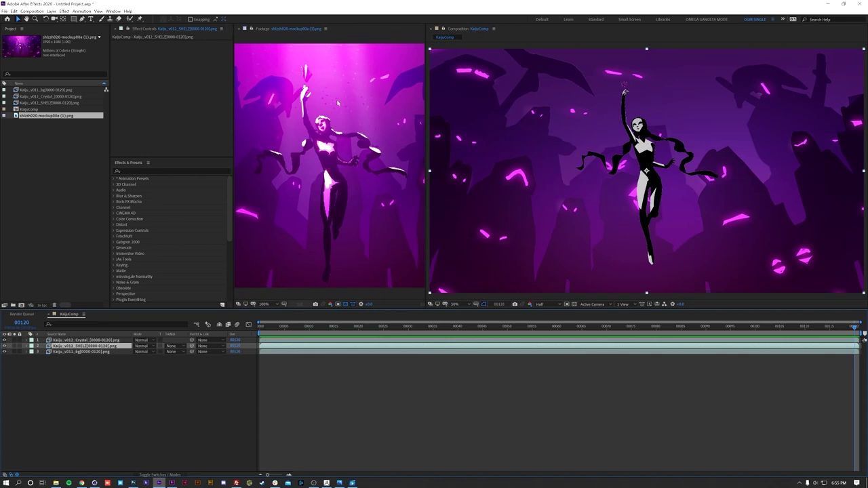Select the Unified Camera tool
868x488 pixels.
[x=54, y=19]
